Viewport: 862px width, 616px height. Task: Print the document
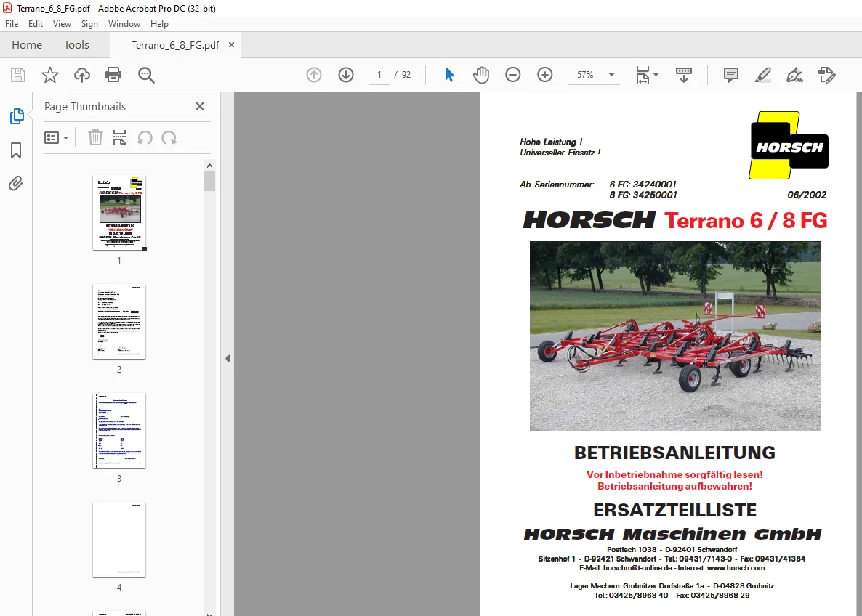(113, 75)
